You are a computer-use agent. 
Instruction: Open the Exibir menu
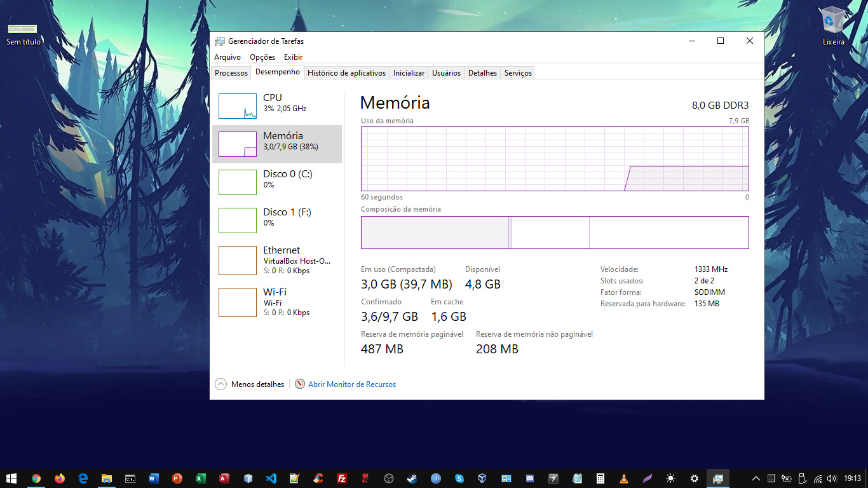point(293,57)
